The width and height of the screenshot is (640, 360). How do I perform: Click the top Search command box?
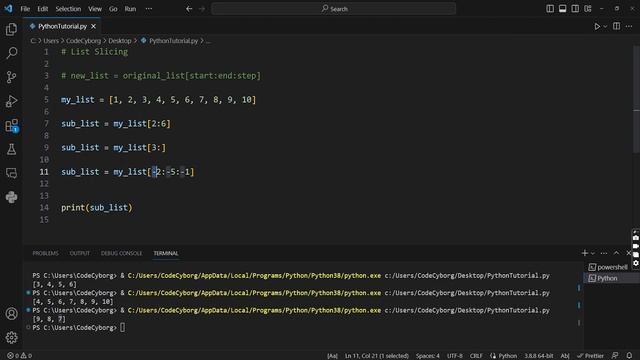pyautogui.click(x=333, y=9)
